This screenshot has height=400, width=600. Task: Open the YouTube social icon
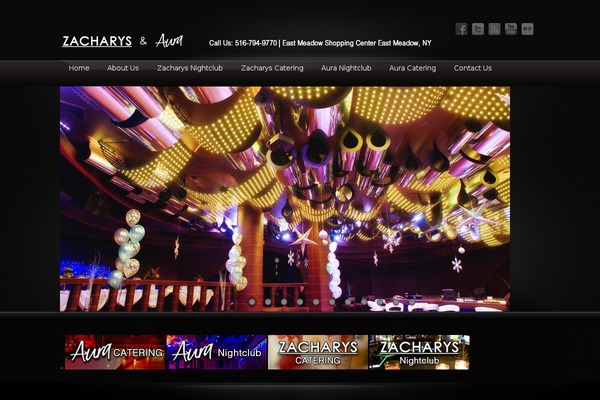click(511, 29)
